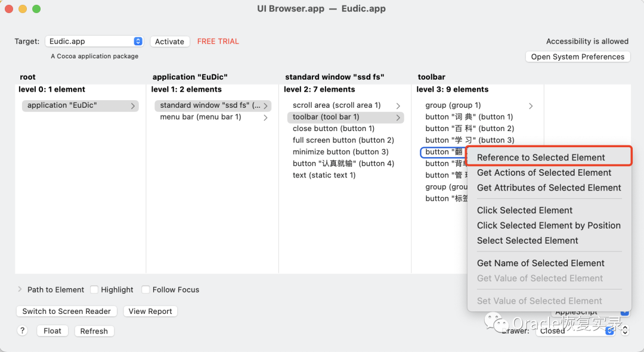Image resolution: width=644 pixels, height=352 pixels.
Task: Expand chevron next to application "EuDic"
Action: pyautogui.click(x=132, y=106)
